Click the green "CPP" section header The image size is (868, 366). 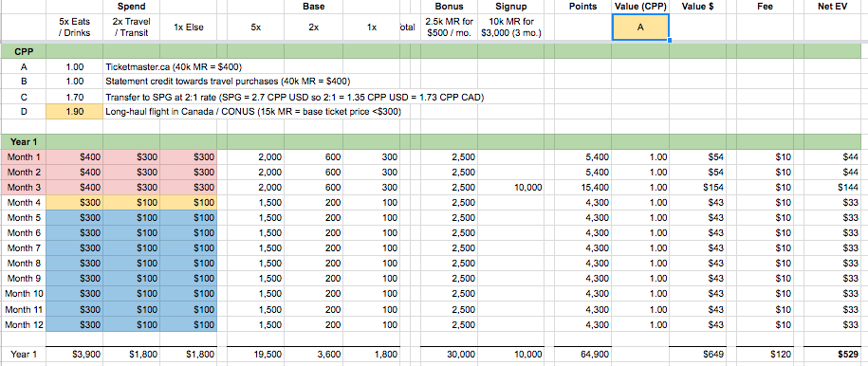pos(24,52)
